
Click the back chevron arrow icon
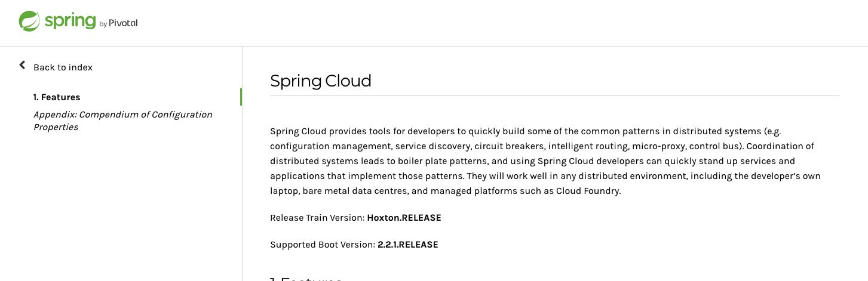click(22, 65)
